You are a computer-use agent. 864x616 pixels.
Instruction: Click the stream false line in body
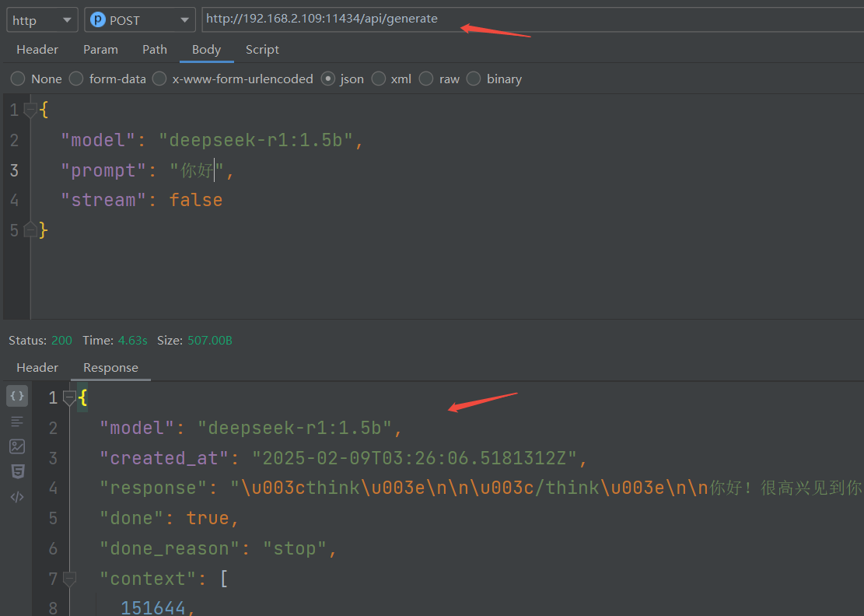click(x=142, y=200)
